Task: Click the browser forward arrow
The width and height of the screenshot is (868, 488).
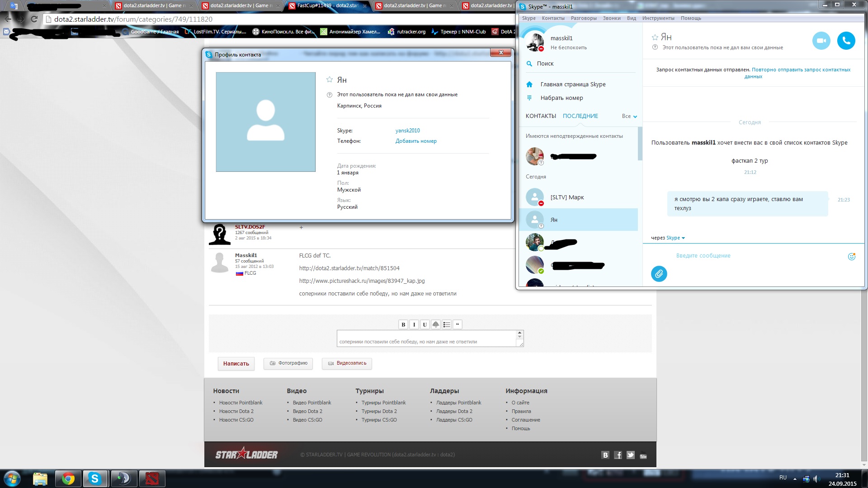Action: coord(20,19)
